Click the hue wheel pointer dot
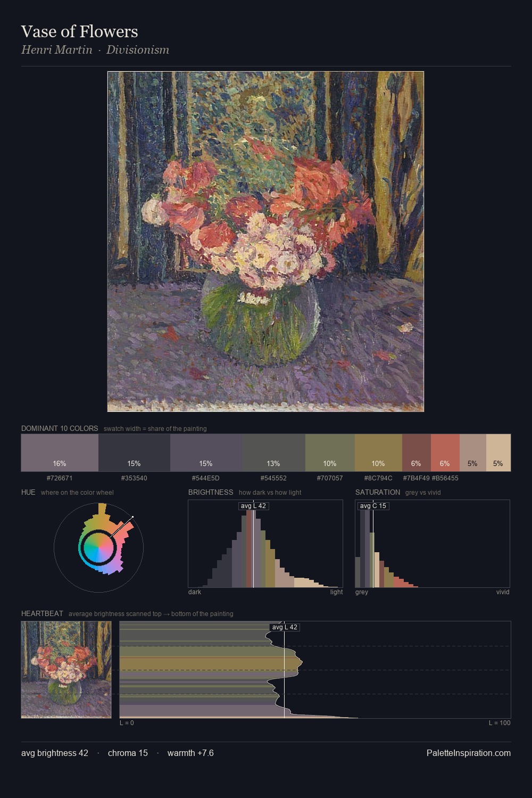 [132, 517]
